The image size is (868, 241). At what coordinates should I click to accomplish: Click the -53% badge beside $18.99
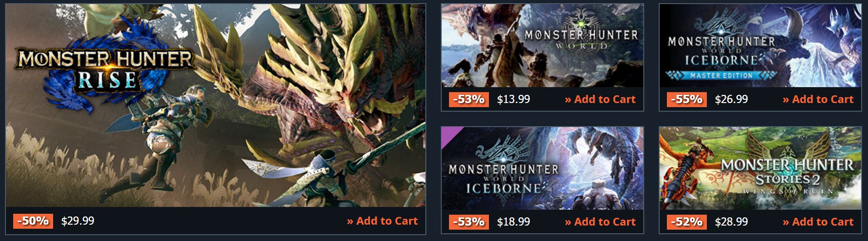point(469,222)
